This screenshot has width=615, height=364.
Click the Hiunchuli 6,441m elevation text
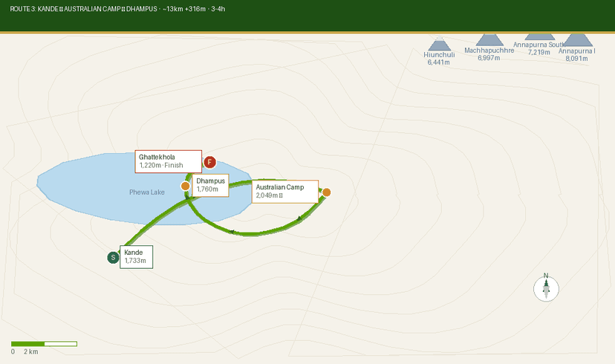pos(439,62)
